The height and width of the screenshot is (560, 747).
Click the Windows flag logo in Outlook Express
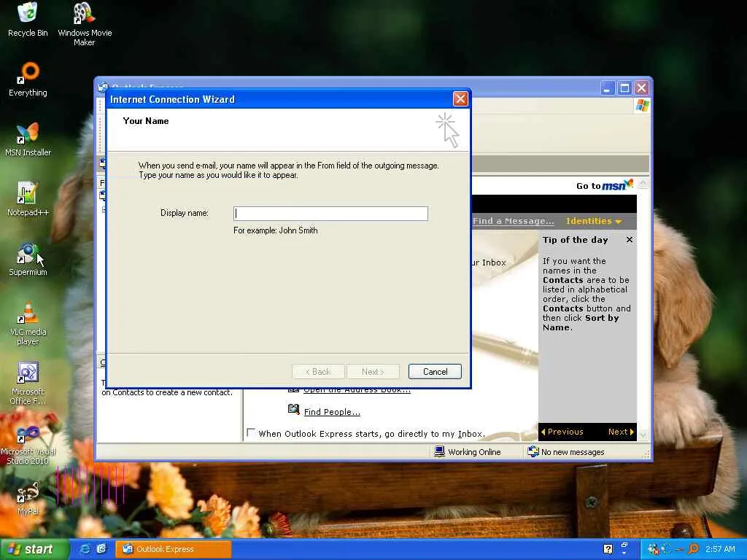[642, 105]
